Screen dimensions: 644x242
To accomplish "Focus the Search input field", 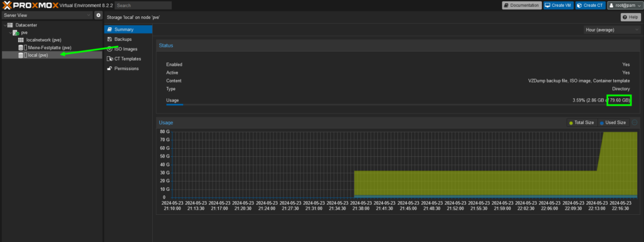I will pyautogui.click(x=143, y=5).
